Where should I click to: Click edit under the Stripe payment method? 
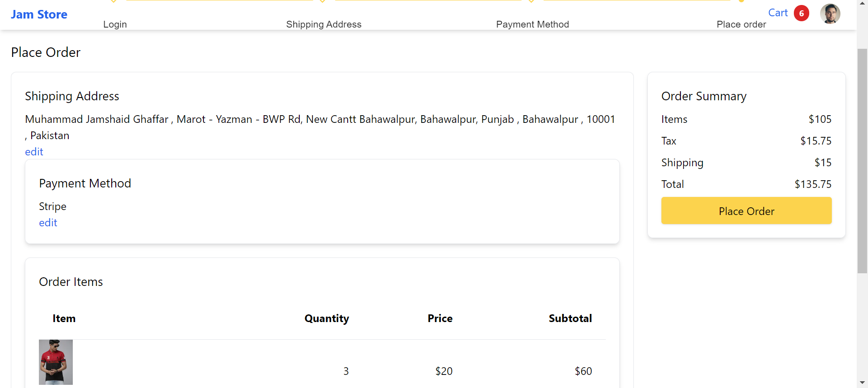click(x=48, y=223)
